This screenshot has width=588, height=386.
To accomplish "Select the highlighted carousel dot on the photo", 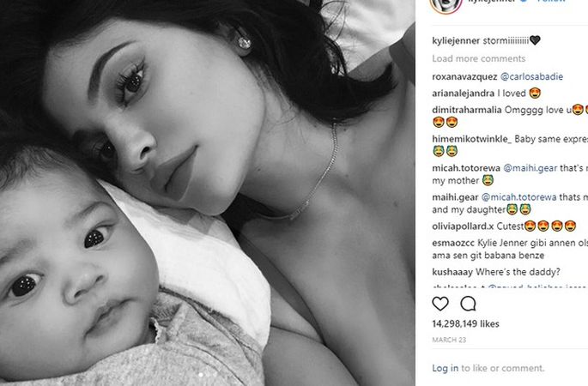I will coord(202,374).
